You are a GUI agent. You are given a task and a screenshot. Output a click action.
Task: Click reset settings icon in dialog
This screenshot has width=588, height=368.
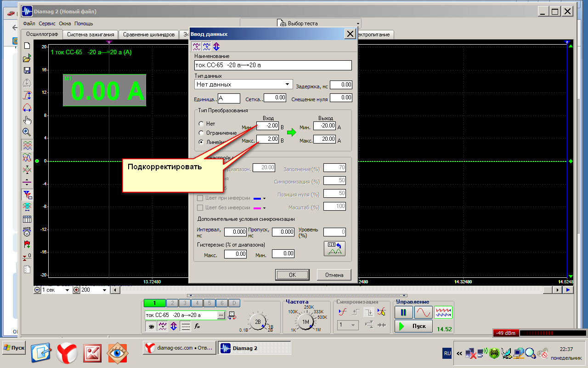pyautogui.click(x=334, y=248)
